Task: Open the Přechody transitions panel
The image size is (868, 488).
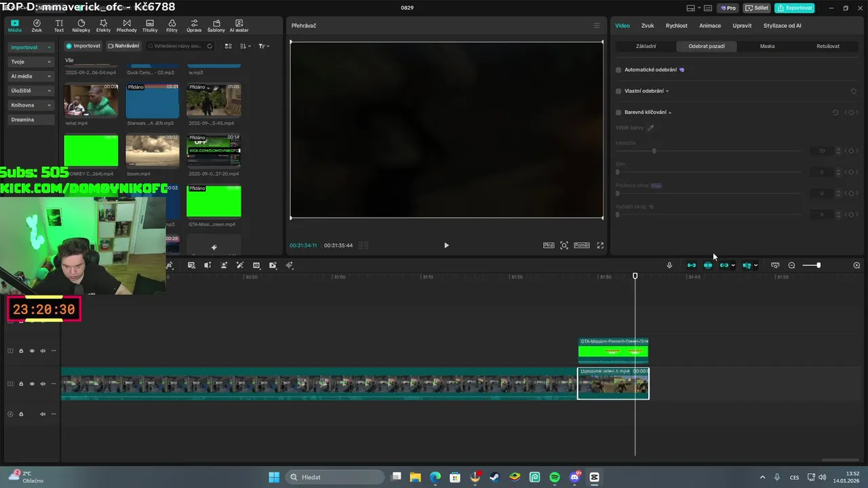Action: tap(126, 26)
